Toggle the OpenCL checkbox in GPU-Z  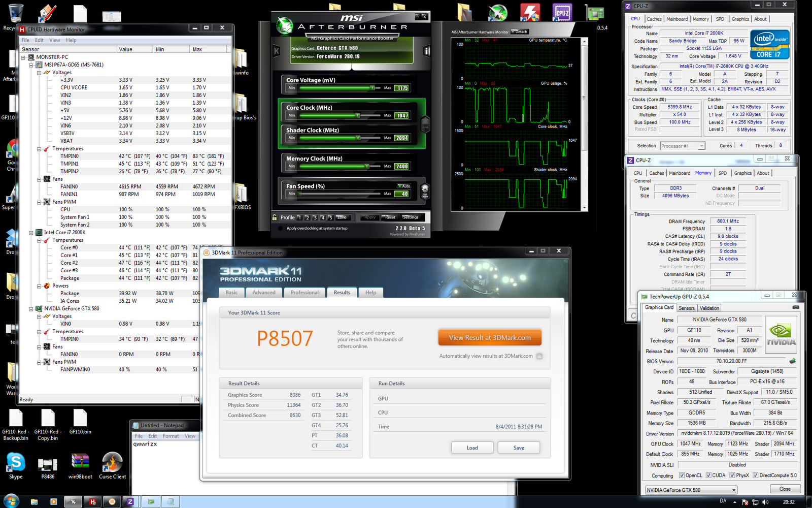[682, 475]
